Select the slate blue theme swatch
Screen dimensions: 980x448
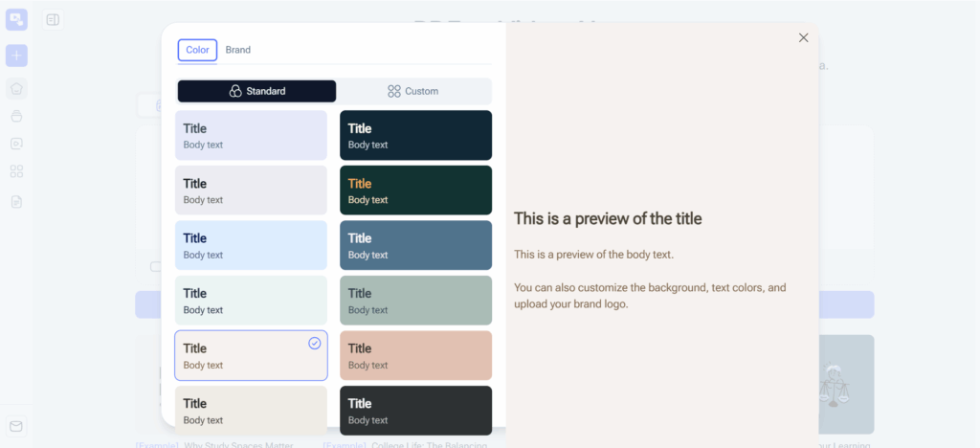point(415,245)
